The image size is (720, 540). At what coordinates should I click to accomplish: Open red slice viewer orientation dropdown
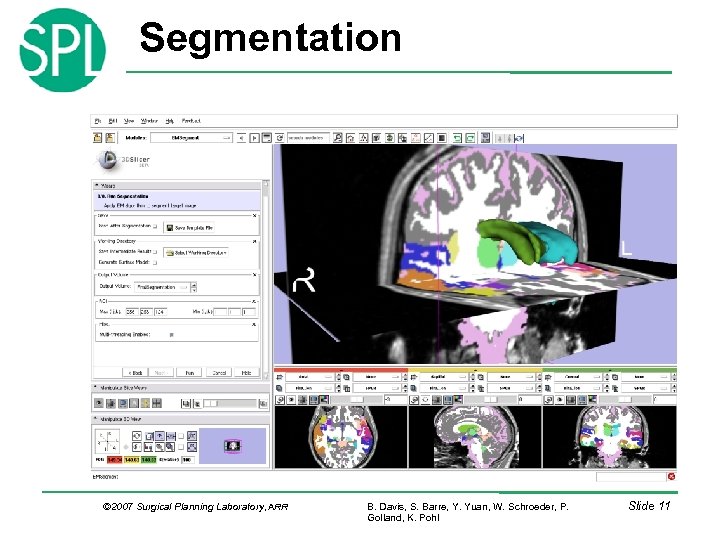click(309, 377)
